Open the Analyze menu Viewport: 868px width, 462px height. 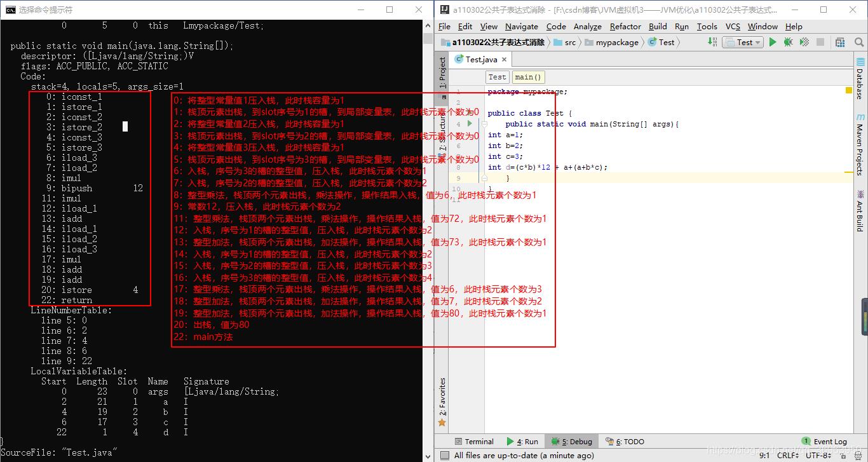coord(588,26)
